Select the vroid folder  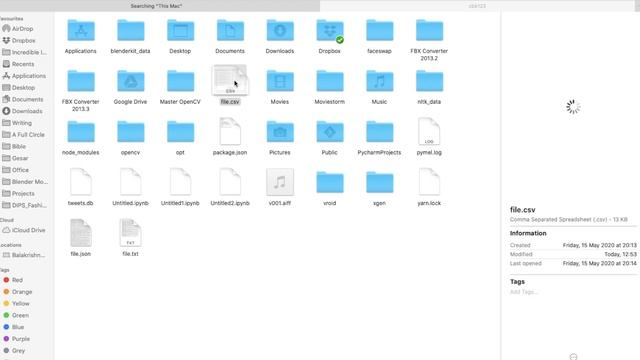click(x=330, y=182)
